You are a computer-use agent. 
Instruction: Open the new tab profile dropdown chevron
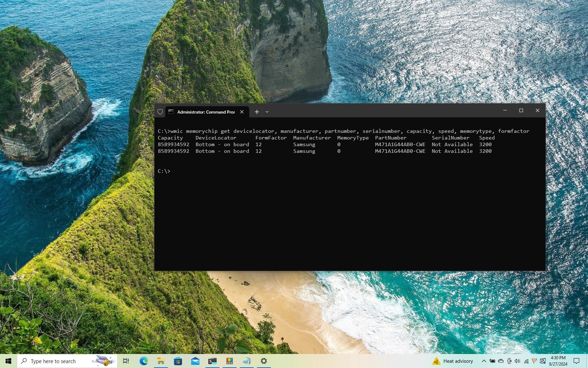[267, 112]
